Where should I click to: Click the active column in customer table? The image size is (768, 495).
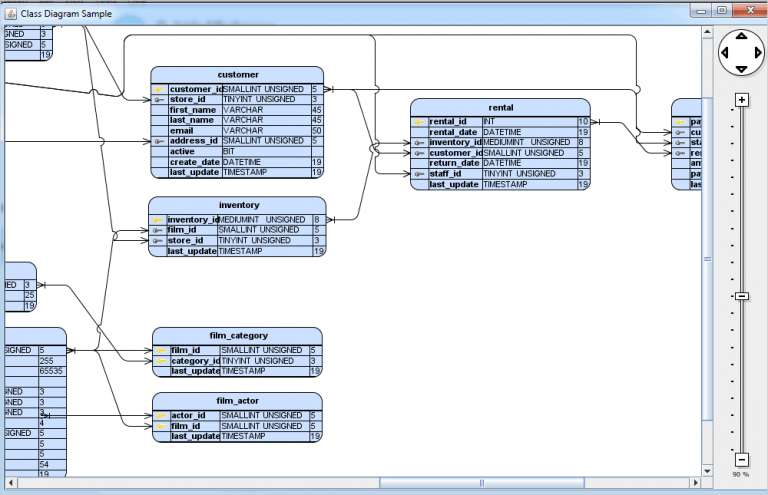pos(182,152)
